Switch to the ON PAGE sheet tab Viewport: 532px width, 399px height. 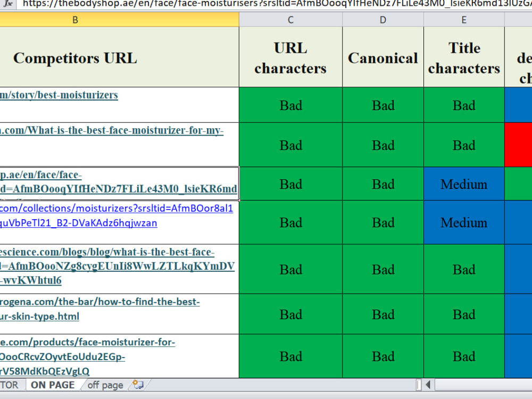pyautogui.click(x=53, y=385)
